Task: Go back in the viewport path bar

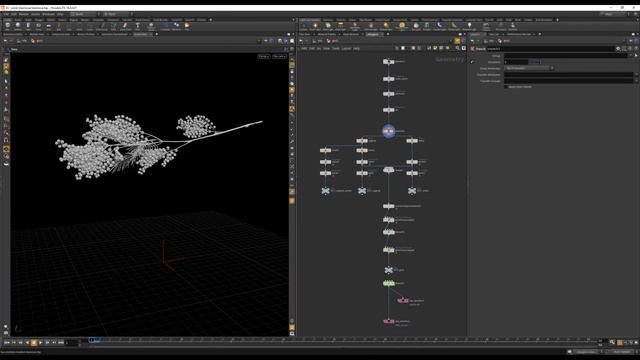Action: click(5, 41)
